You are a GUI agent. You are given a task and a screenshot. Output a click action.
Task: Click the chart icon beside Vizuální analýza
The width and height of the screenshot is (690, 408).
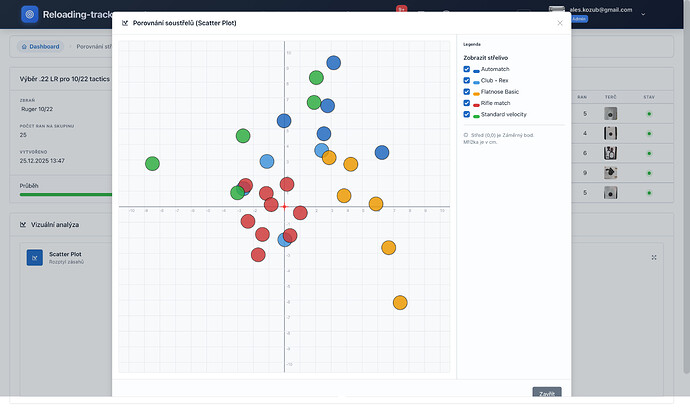coord(23,225)
